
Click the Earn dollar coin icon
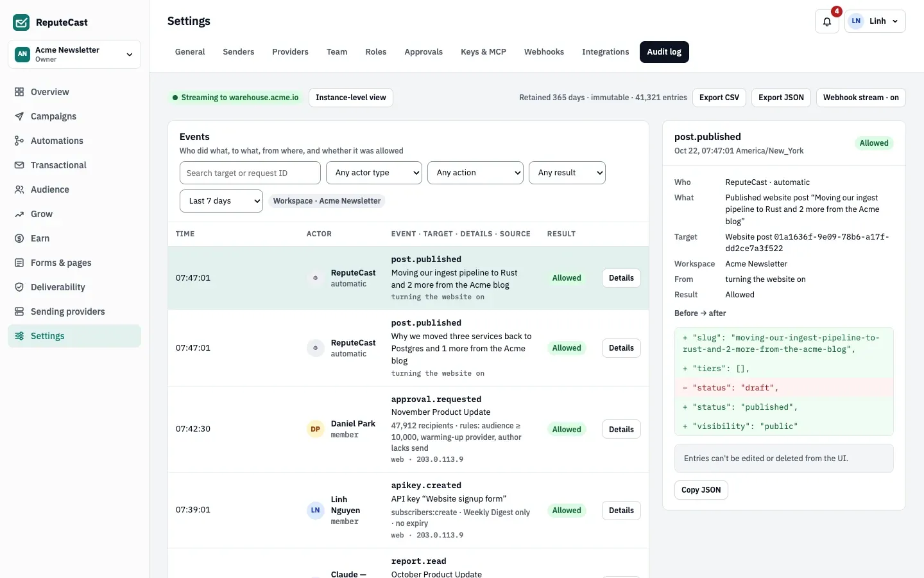[19, 238]
